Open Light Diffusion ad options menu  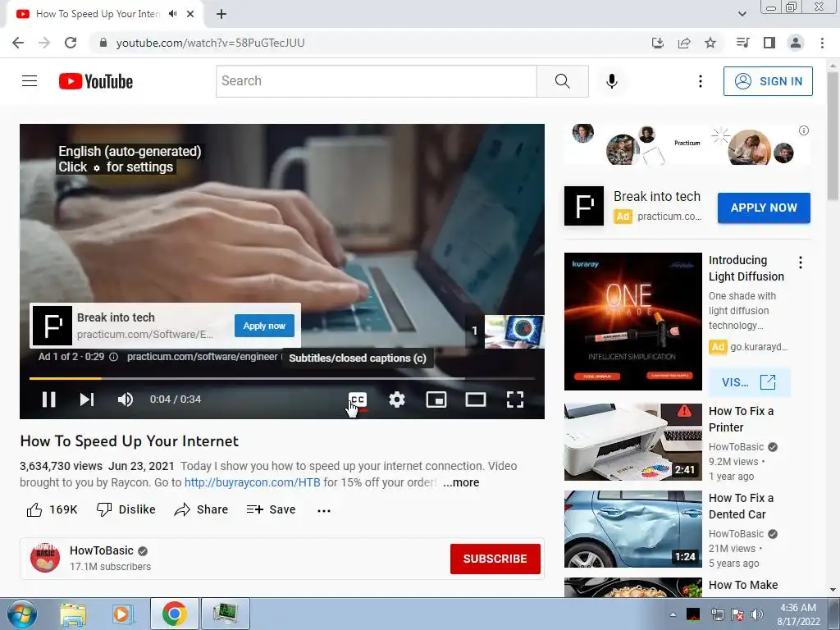(801, 262)
